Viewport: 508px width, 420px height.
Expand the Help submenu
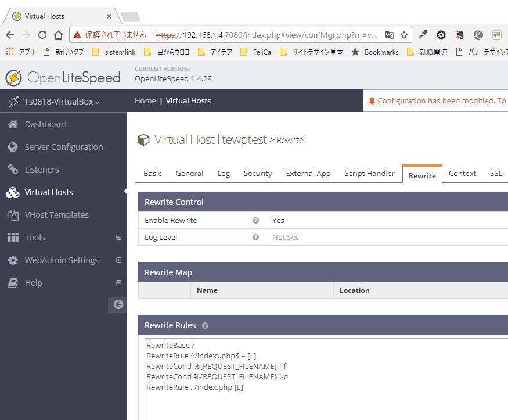click(119, 283)
